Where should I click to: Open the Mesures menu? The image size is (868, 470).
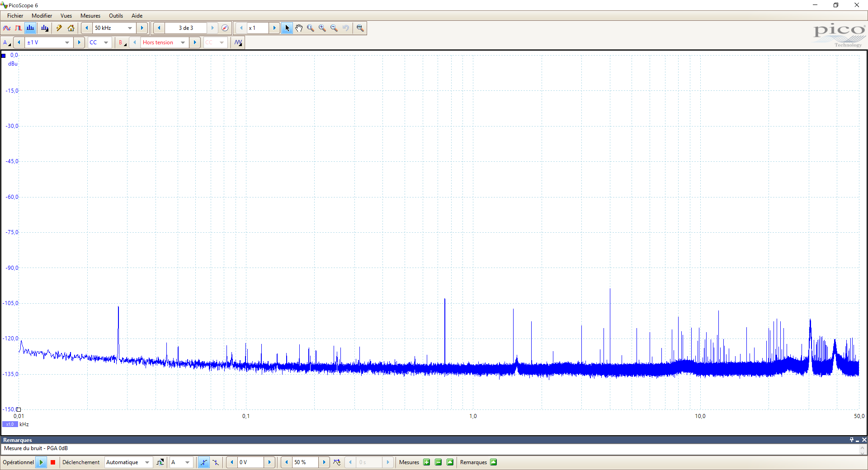coord(90,16)
